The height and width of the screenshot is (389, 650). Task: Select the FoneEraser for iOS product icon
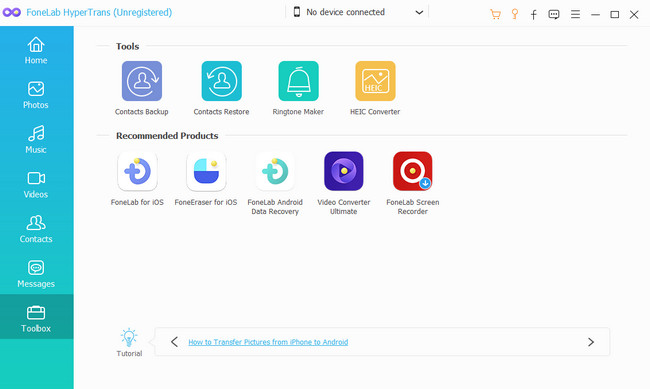[206, 171]
